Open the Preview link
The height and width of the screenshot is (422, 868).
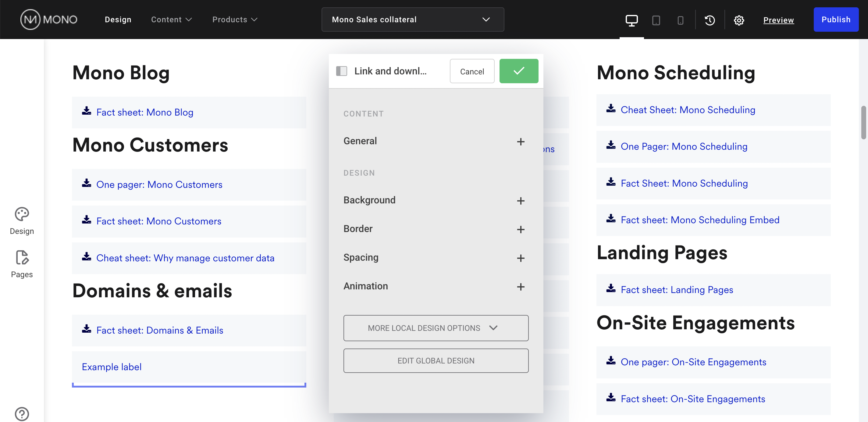[778, 20]
